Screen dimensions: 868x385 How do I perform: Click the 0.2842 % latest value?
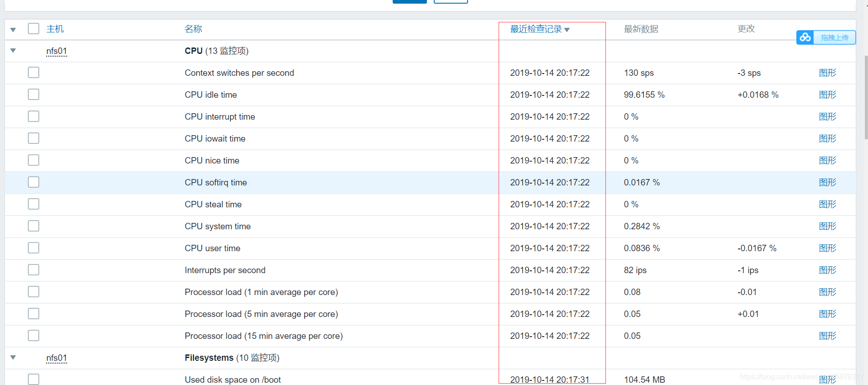click(642, 226)
